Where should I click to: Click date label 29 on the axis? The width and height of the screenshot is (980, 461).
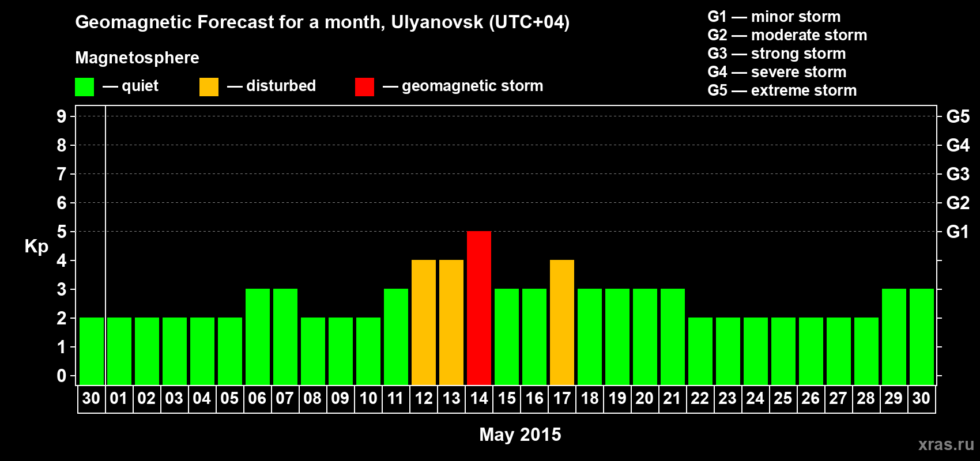894,398
